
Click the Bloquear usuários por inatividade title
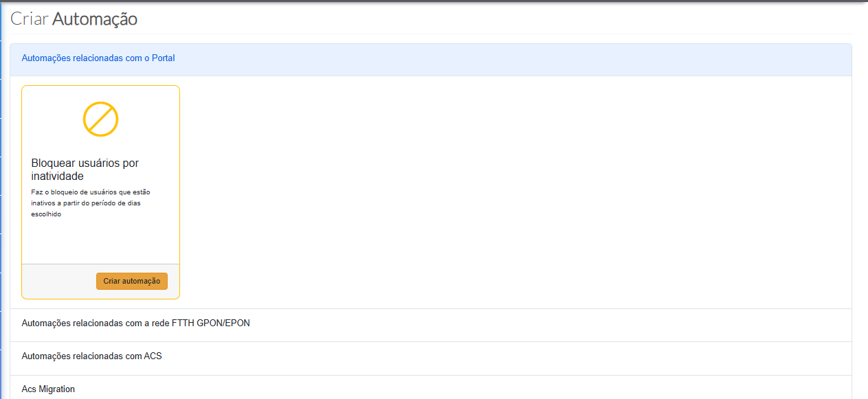(x=85, y=170)
